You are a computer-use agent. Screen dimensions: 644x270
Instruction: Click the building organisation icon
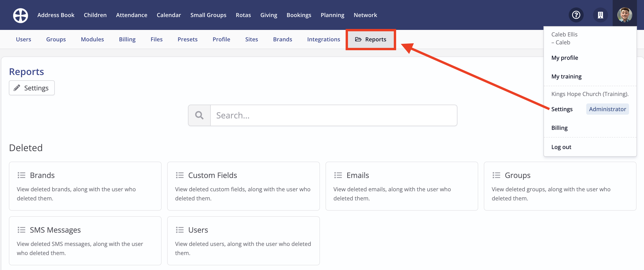coord(600,15)
